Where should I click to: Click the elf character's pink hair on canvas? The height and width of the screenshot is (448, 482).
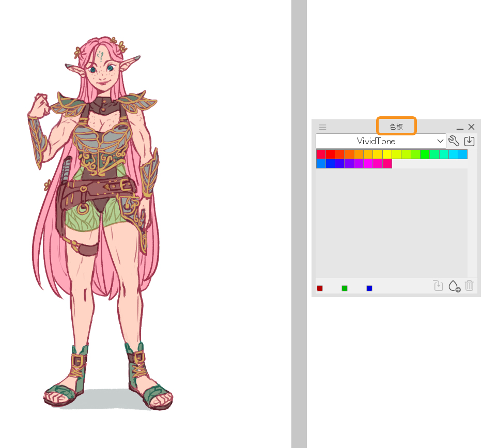pos(49,248)
